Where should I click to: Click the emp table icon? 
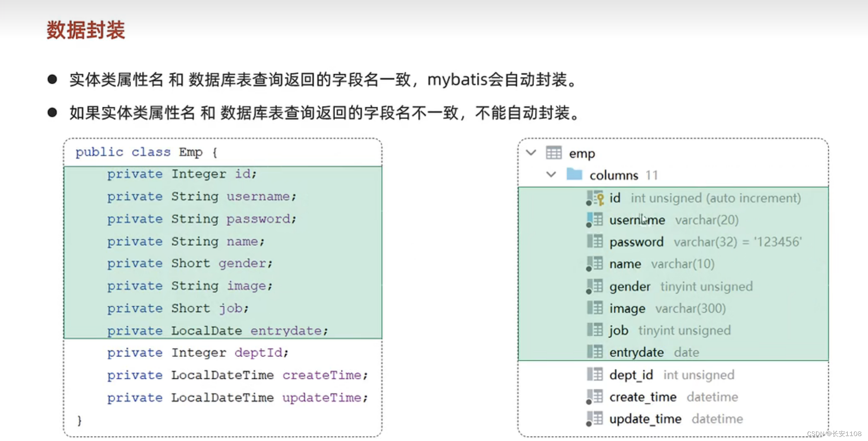554,153
